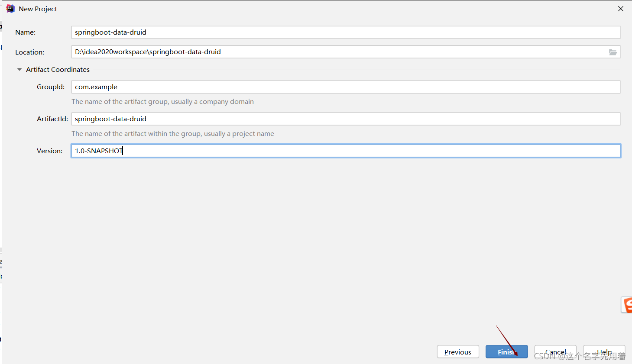632x364 pixels.
Task: Focus the Name field containing springboot-data-druid
Action: pyautogui.click(x=346, y=32)
